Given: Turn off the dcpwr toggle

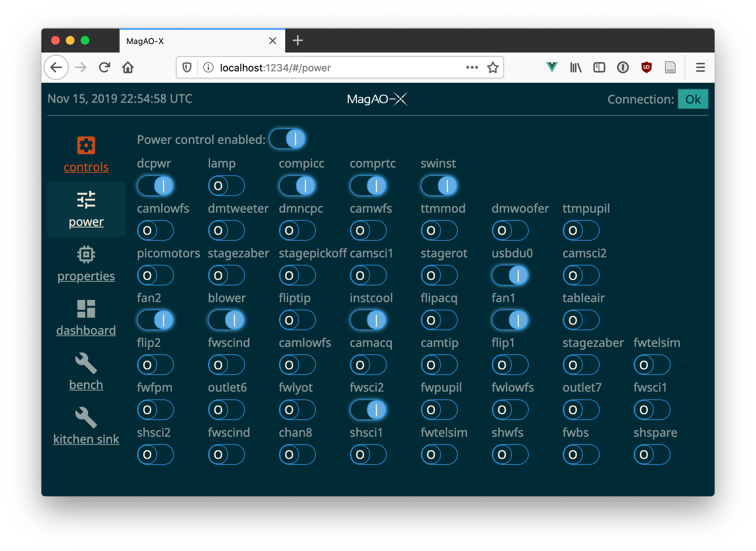Looking at the screenshot, I should point(156,186).
